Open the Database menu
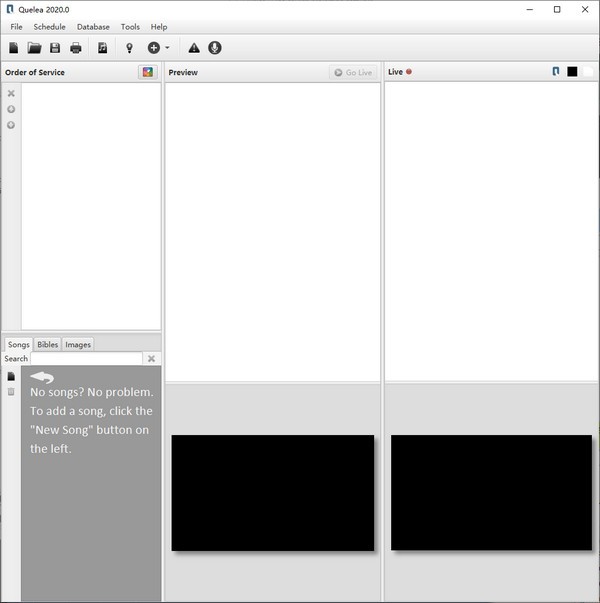The height and width of the screenshot is (603, 600). point(93,27)
